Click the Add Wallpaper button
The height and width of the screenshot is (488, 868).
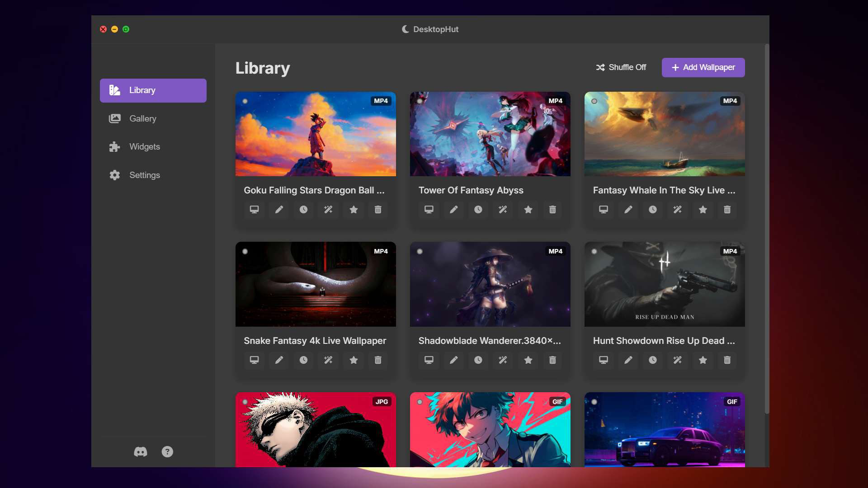tap(703, 67)
